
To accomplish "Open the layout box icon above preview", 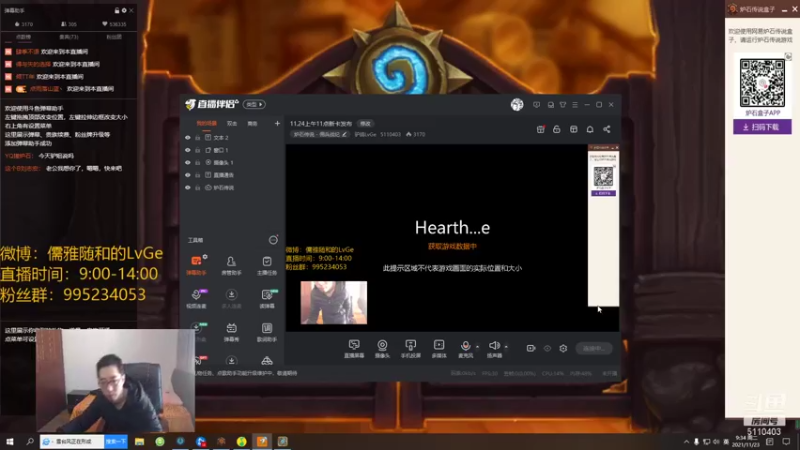I will click(573, 129).
